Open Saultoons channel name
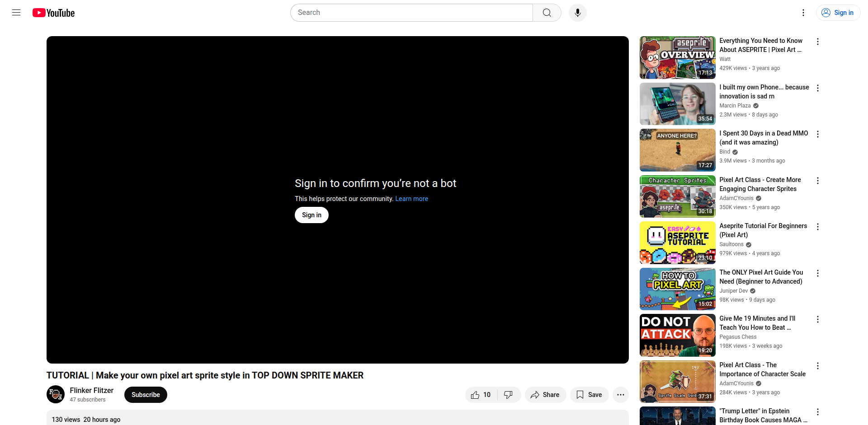Screen dimensions: 868x425 click(x=731, y=244)
